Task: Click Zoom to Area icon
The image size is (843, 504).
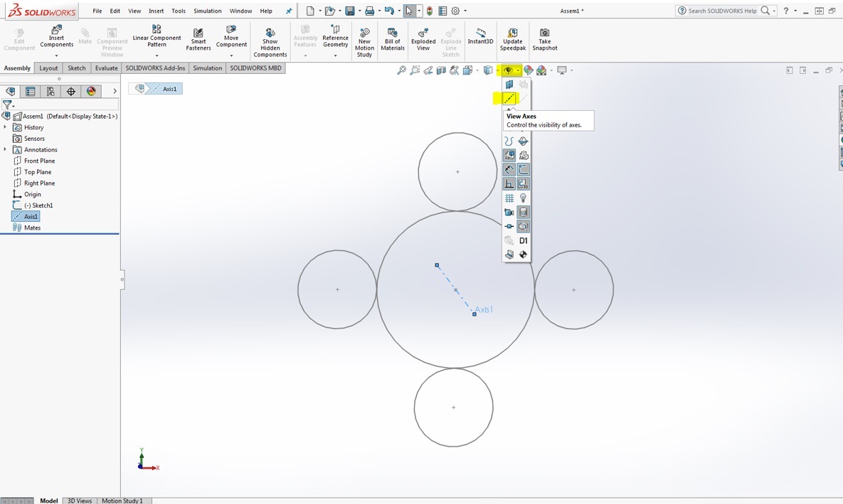Action: click(x=415, y=70)
